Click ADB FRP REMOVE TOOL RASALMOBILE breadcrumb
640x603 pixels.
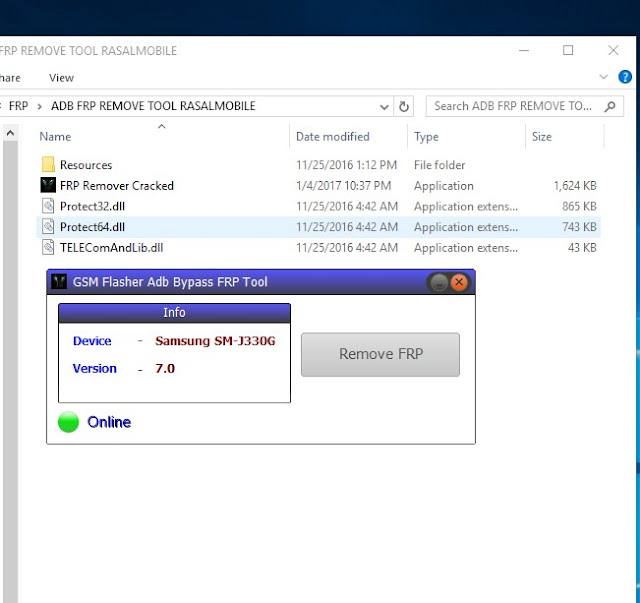[x=153, y=106]
